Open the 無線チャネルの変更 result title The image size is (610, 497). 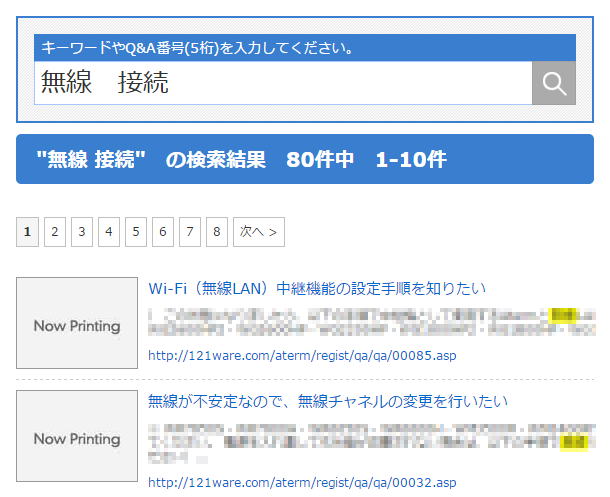pos(328,401)
